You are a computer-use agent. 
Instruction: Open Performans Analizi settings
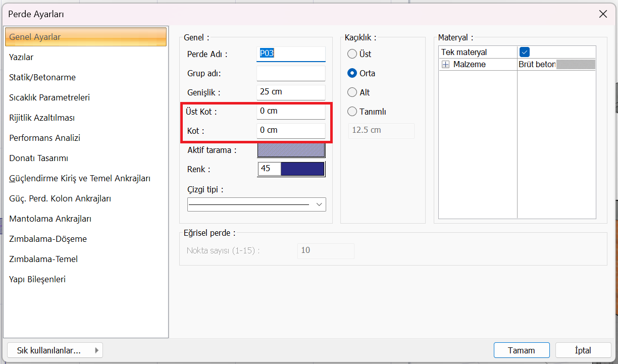(x=44, y=138)
